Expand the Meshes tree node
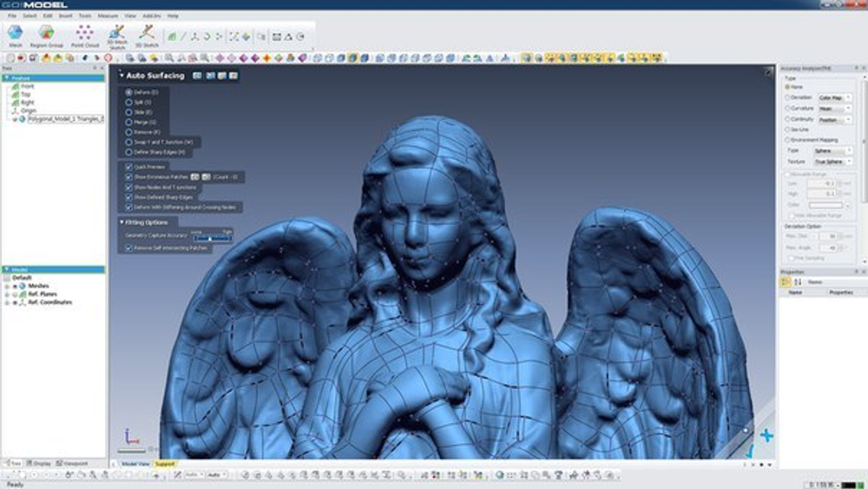Screen dimensions: 868x489 coord(7,286)
